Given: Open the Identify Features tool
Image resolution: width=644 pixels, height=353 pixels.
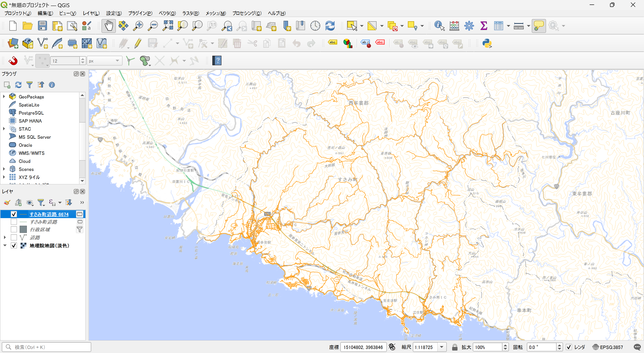Looking at the screenshot, I should 439,26.
